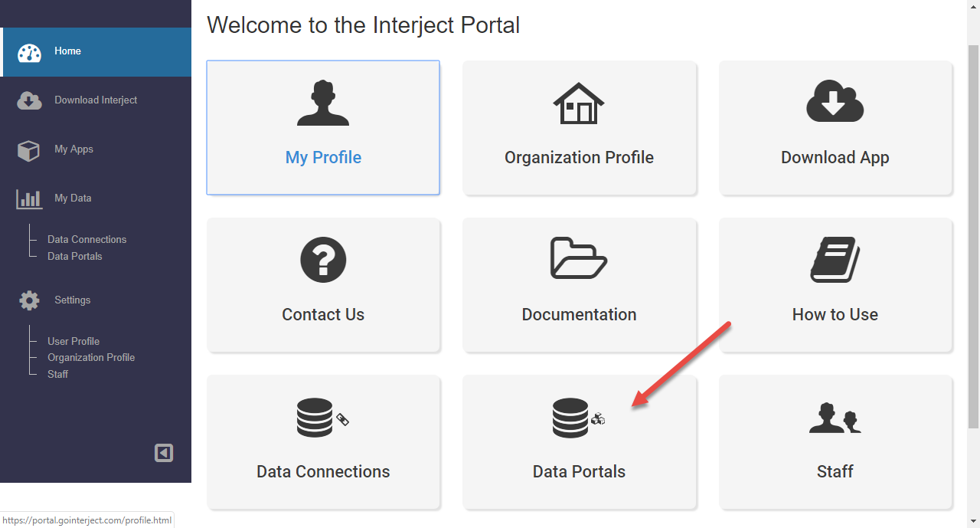Click the My Data bar chart icon

[29, 198]
